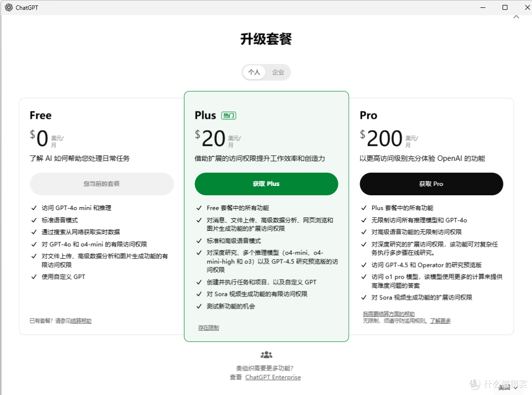Click the team icon above the organization question
Screen dimensions: 532x395
click(x=266, y=355)
